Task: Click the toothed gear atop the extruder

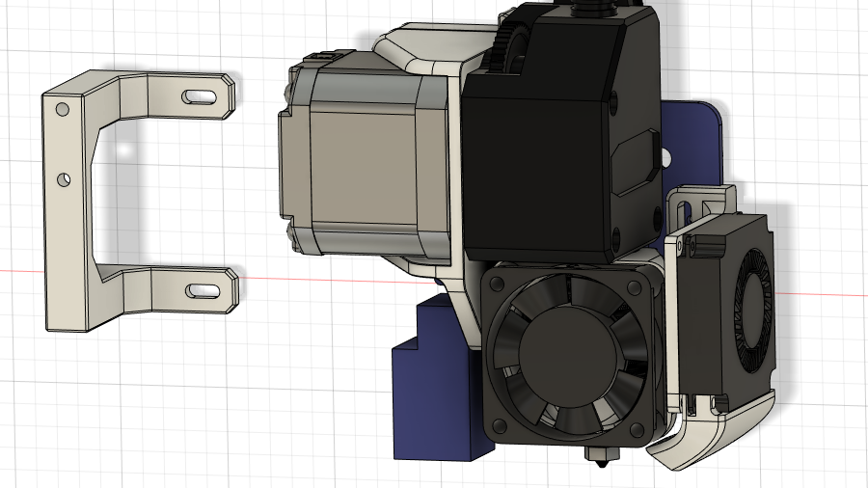Action: pos(506,48)
